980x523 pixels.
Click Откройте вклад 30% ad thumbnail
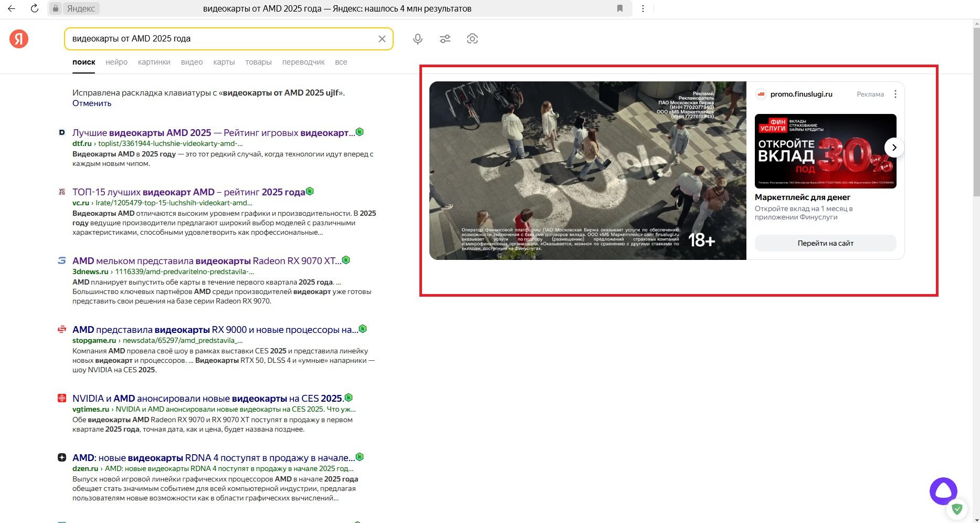coord(825,151)
